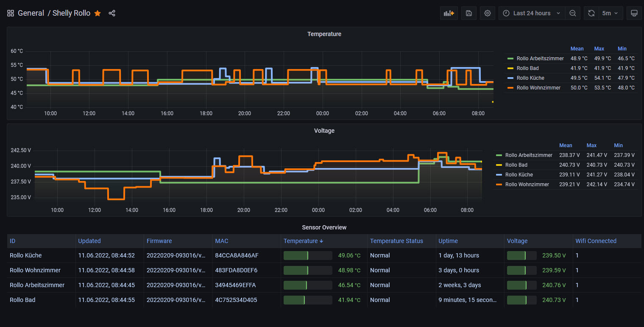
Task: Sort table by Wifi Connected column
Action: [x=596, y=241]
